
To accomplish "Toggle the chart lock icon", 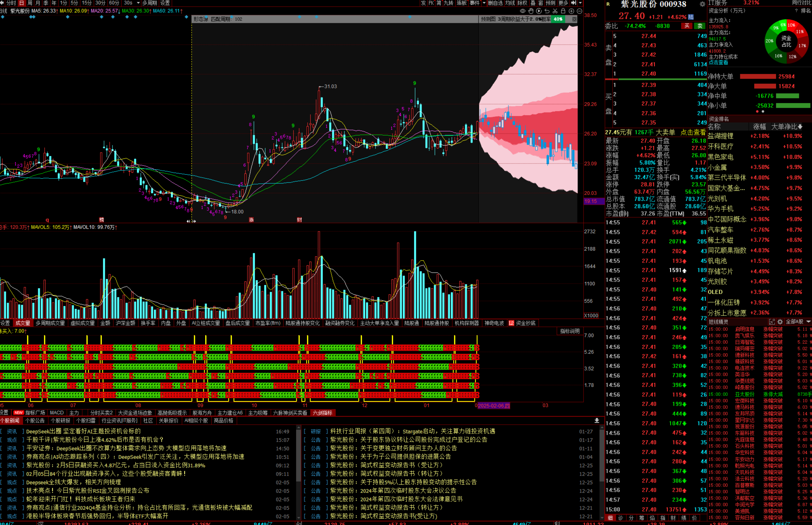I will (563, 11).
